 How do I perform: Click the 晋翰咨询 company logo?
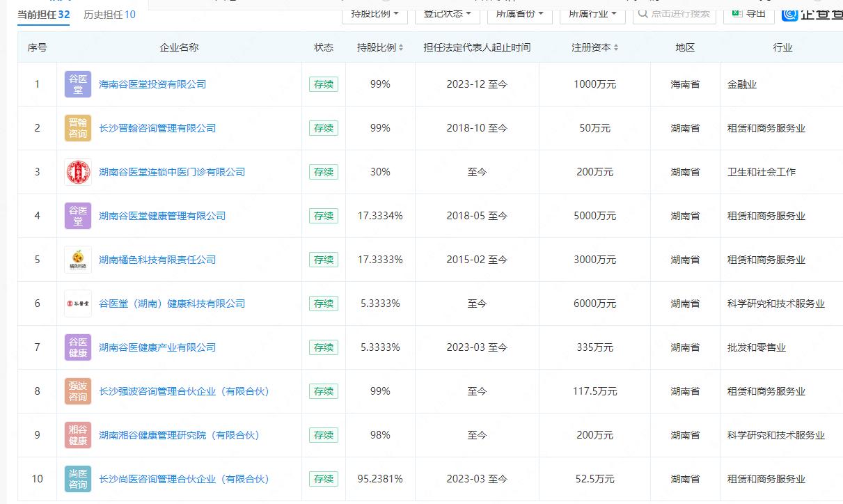[78, 128]
